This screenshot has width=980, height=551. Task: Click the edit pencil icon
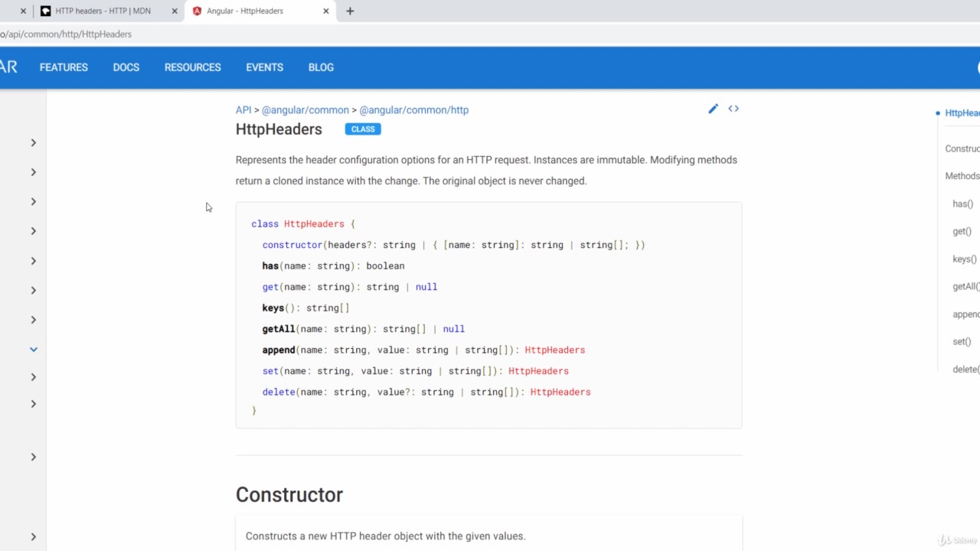[713, 109]
